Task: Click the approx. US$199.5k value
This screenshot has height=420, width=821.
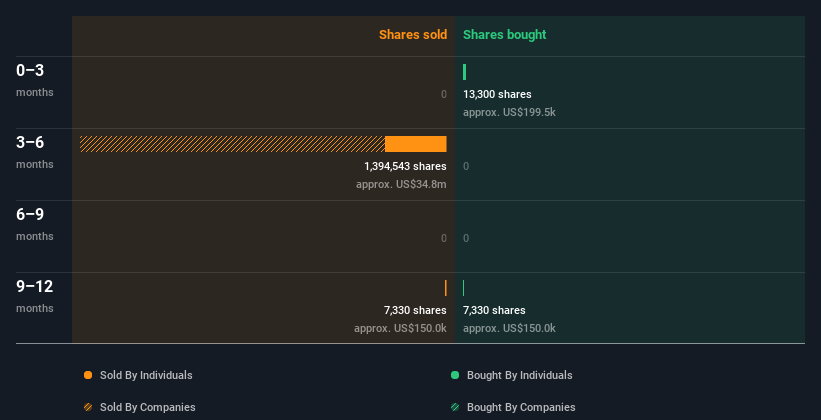Action: [x=509, y=112]
